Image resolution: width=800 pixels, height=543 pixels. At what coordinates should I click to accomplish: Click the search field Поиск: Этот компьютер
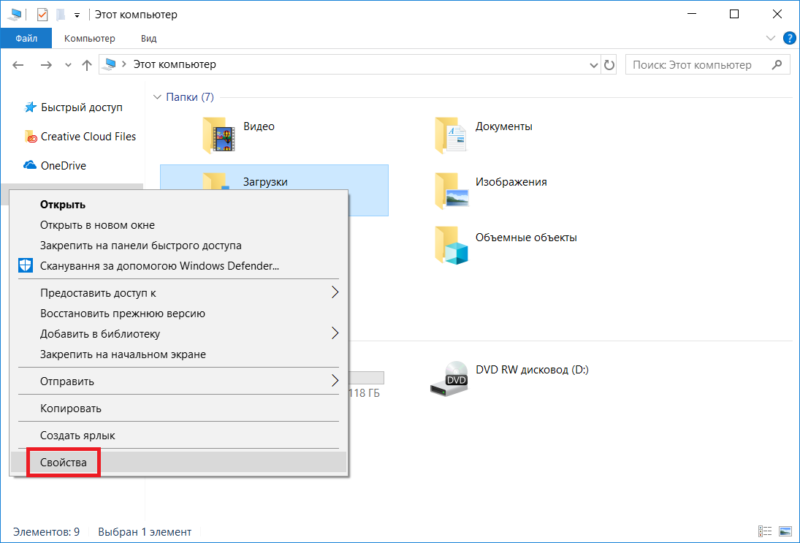(x=695, y=65)
